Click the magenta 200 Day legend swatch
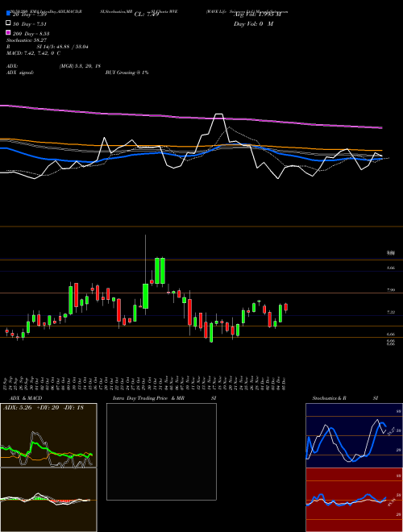 coord(8,32)
